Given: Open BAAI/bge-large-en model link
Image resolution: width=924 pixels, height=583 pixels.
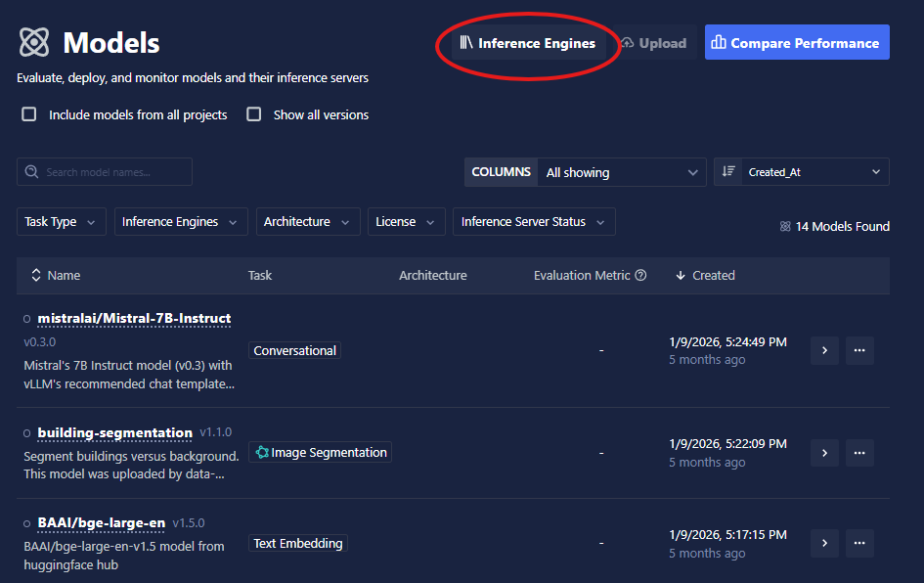Looking at the screenshot, I should [102, 523].
